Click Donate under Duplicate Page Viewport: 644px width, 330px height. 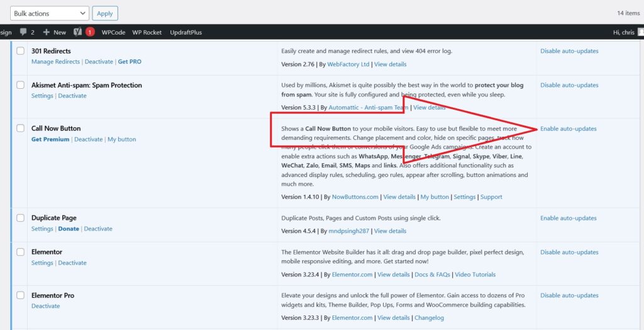69,229
